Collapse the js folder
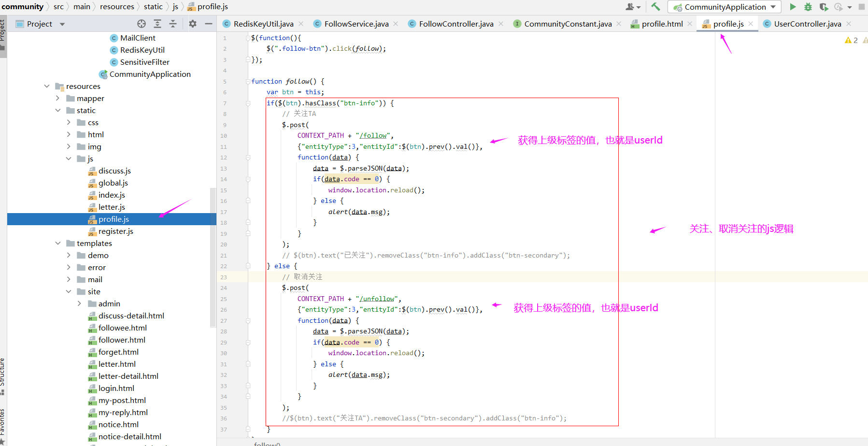Screen dimensions: 868x446 point(69,158)
